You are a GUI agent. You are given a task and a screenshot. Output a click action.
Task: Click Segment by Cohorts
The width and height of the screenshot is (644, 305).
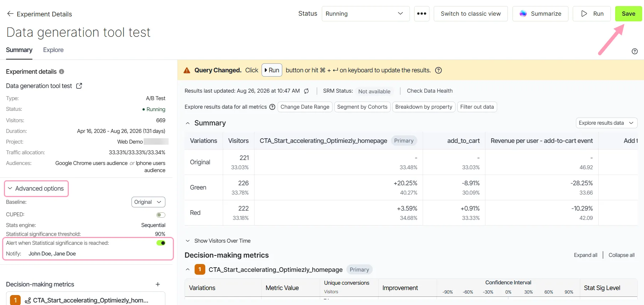coord(362,107)
